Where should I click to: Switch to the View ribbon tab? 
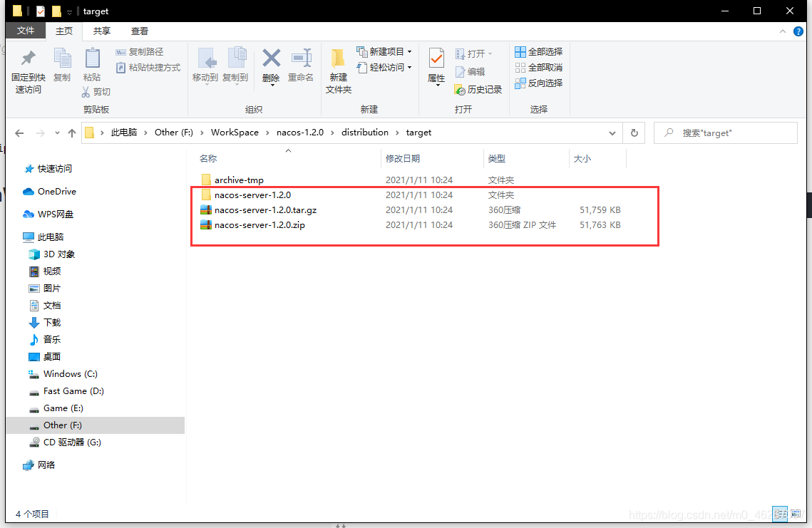click(x=139, y=31)
